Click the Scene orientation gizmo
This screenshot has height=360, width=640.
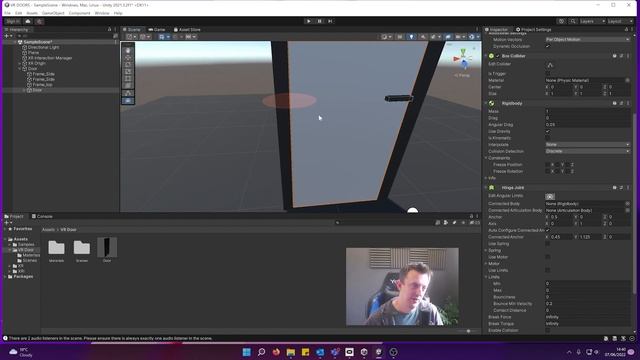coord(463,60)
